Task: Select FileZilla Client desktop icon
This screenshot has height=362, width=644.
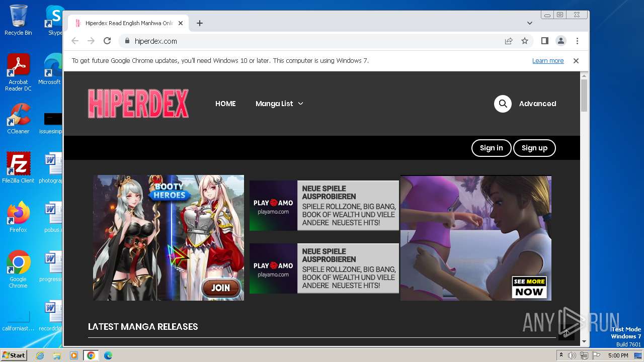Action: tap(18, 168)
